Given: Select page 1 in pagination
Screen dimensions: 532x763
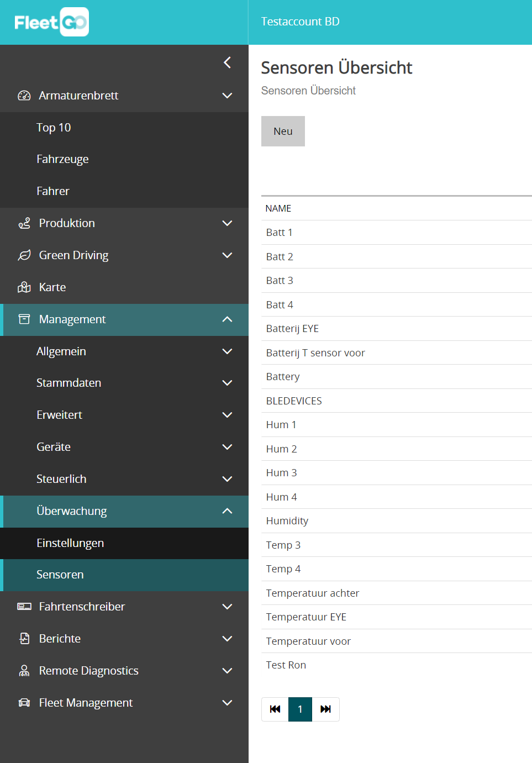Looking at the screenshot, I should pos(300,709).
